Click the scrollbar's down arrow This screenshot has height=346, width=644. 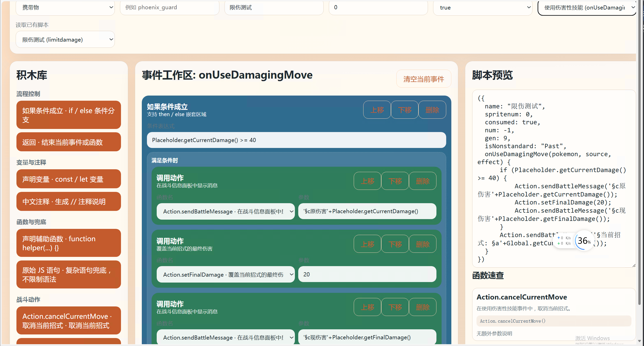pos(639,341)
